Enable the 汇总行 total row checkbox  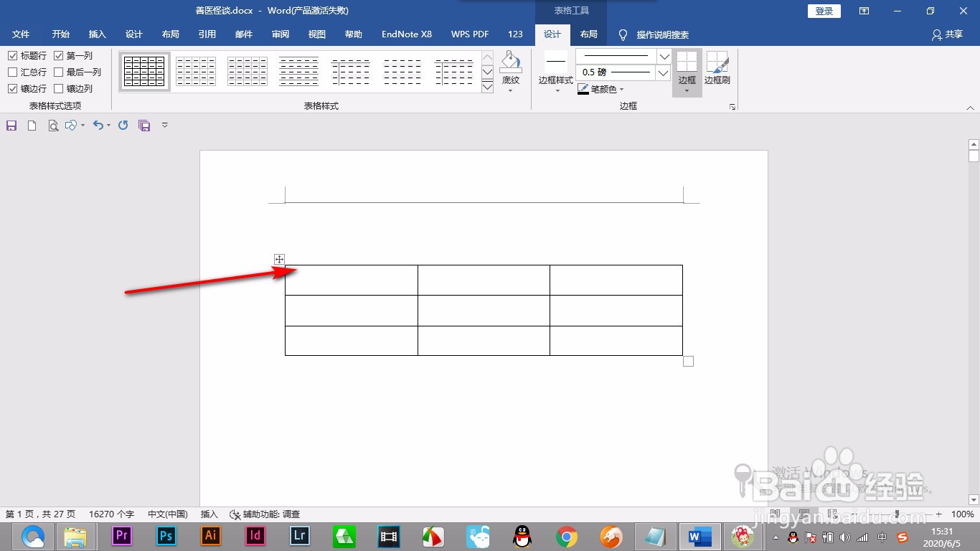12,72
